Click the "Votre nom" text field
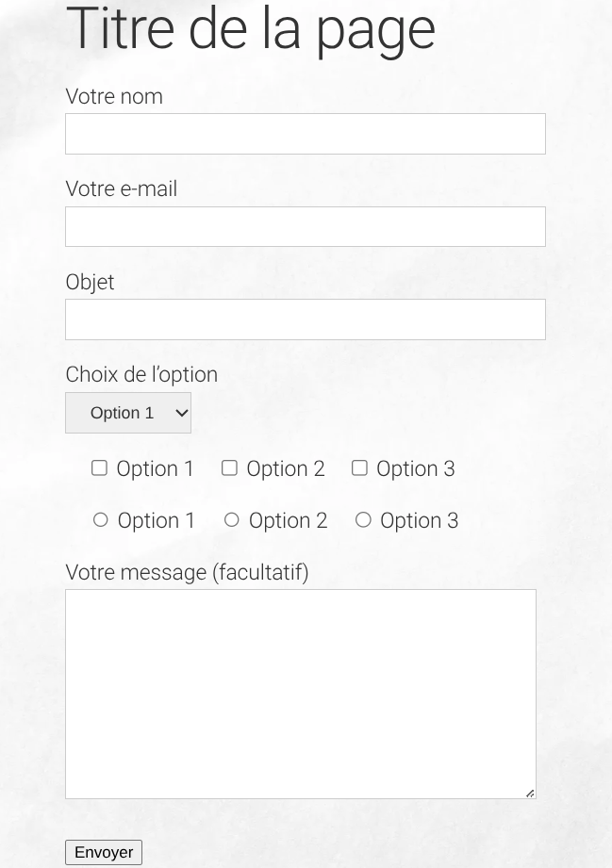This screenshot has height=868, width=612. (305, 134)
